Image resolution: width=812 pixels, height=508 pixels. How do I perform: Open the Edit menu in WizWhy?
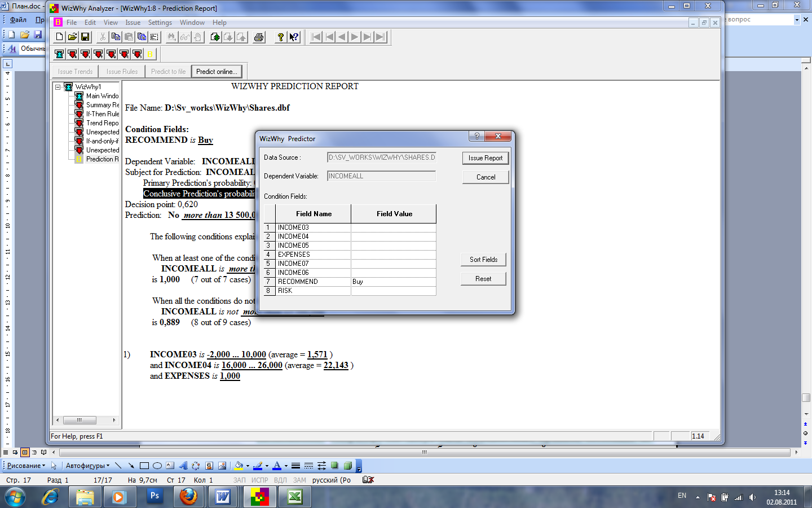click(90, 23)
